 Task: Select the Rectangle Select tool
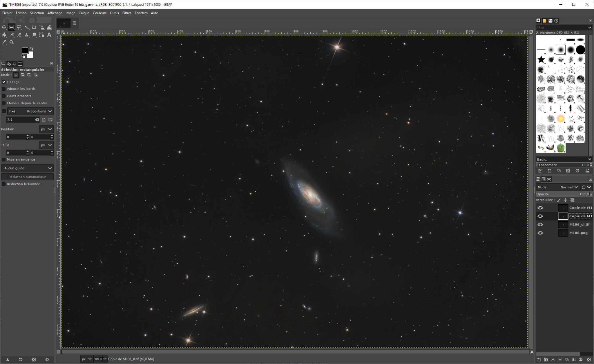[12, 27]
